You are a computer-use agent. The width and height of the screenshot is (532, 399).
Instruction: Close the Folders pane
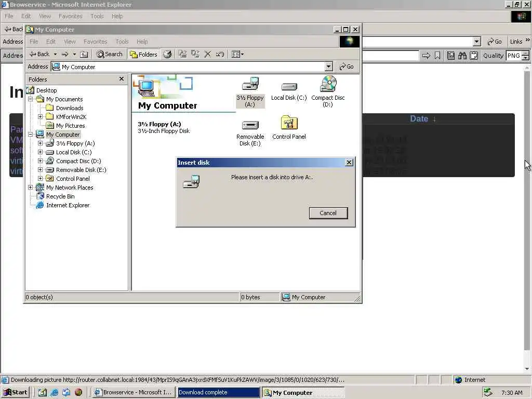(x=122, y=79)
